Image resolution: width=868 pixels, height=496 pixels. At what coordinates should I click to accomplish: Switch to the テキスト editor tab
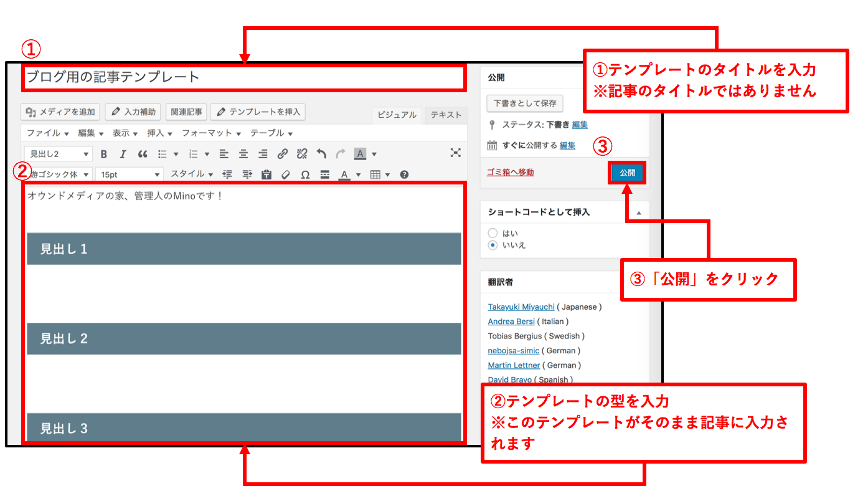[x=446, y=115]
